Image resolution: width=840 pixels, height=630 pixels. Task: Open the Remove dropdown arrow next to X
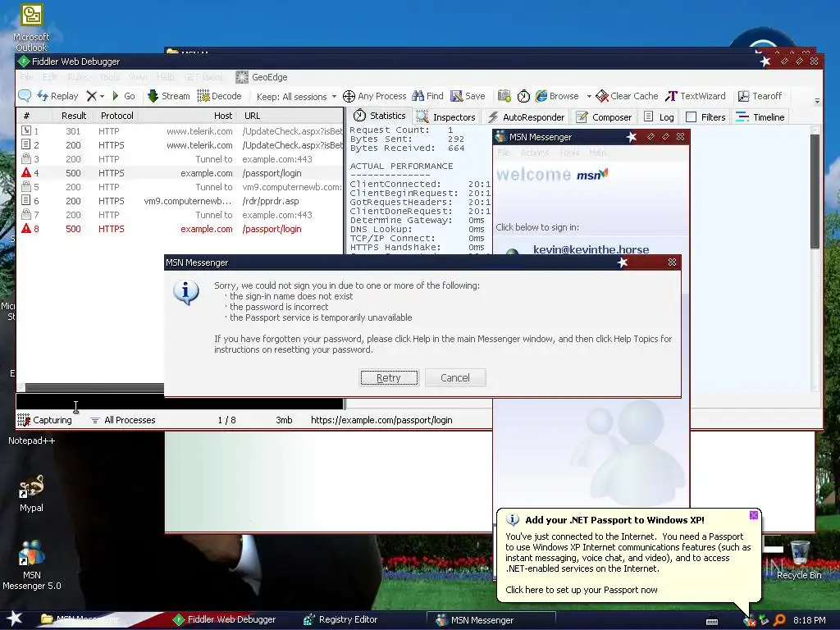pyautogui.click(x=102, y=97)
